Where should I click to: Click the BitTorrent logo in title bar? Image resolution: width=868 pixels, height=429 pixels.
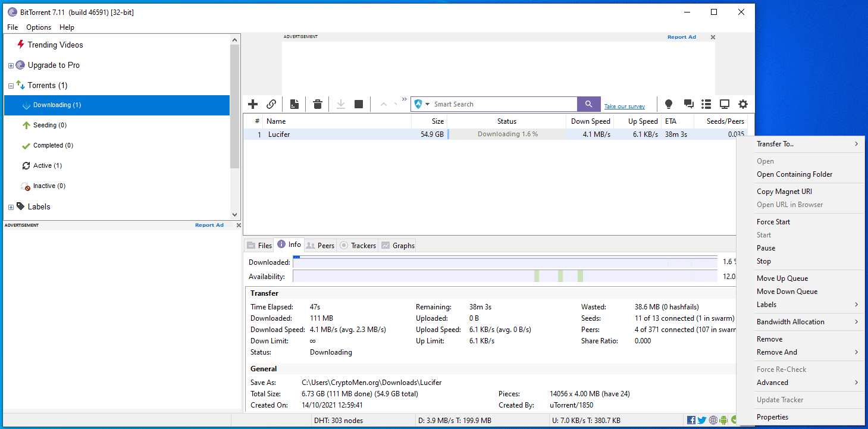pyautogui.click(x=12, y=12)
